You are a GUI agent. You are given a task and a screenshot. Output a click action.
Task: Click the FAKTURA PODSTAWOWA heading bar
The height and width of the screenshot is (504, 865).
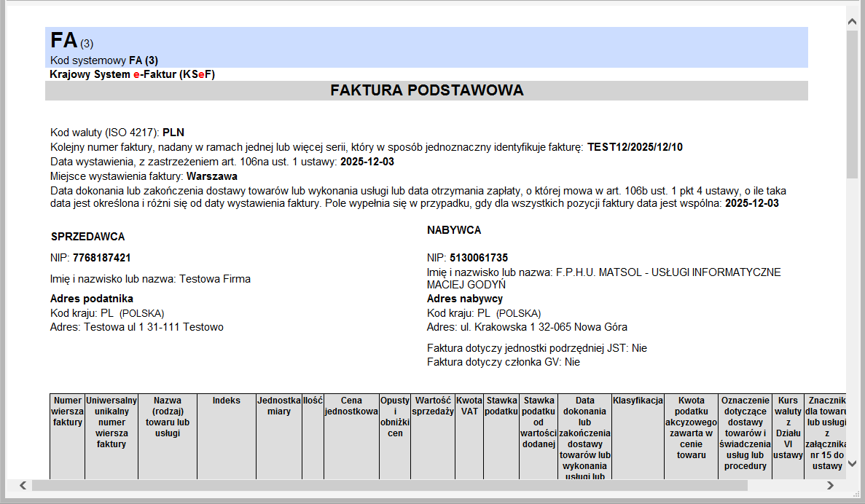(426, 90)
